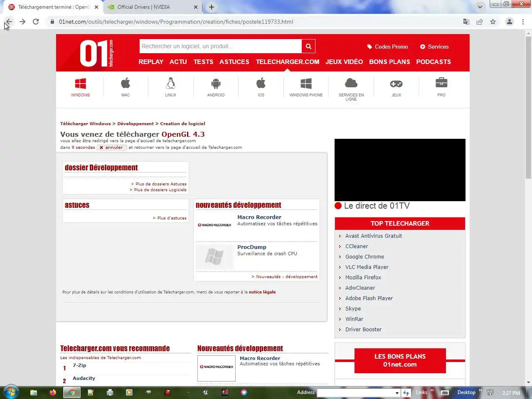Open the Google Translate icon in address bar
Viewport: 532px width, 399px height.
[466, 22]
